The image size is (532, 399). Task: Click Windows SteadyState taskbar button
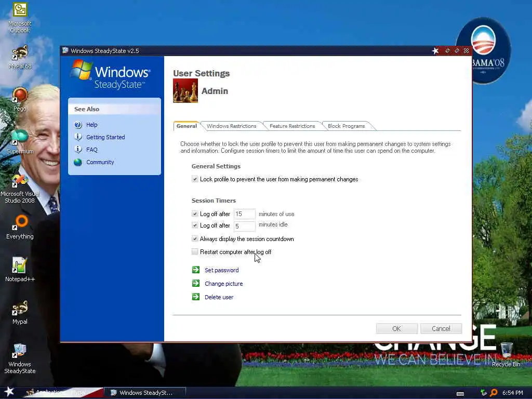146,393
